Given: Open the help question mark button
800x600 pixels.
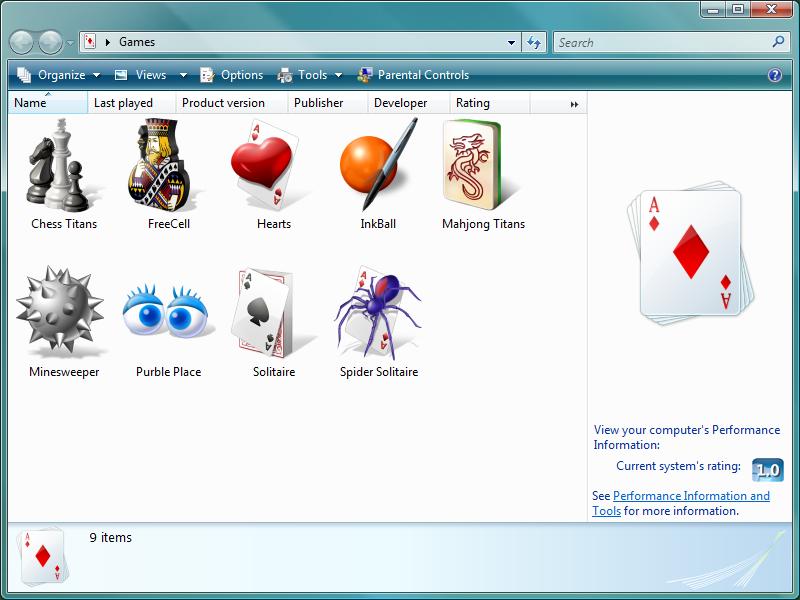Looking at the screenshot, I should [774, 75].
